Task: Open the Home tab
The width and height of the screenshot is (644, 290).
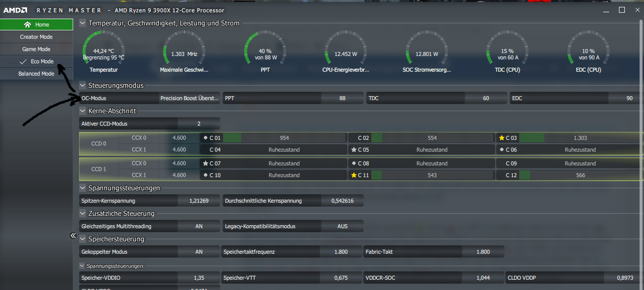Action: tap(36, 25)
